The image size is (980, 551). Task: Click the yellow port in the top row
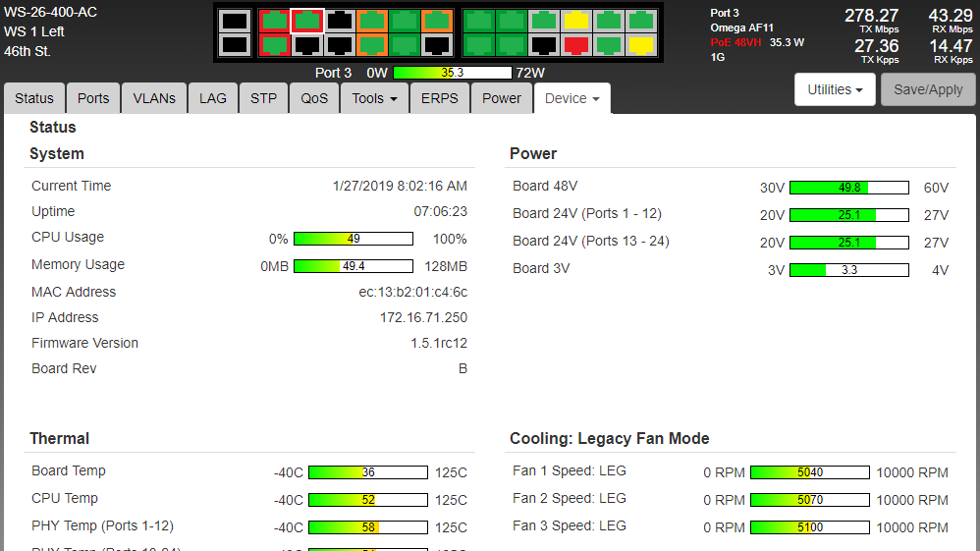point(576,21)
